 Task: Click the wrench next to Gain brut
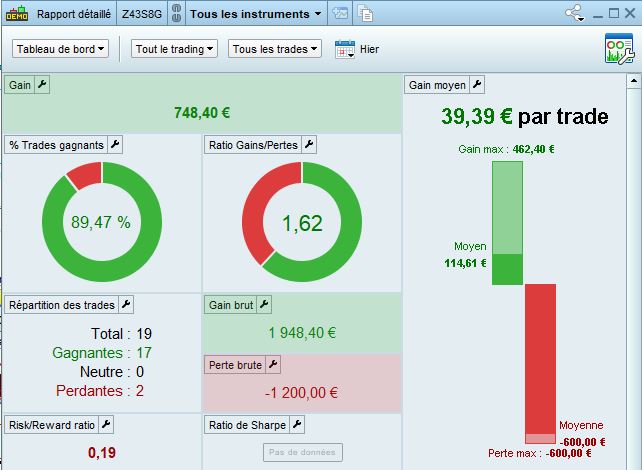pos(264,305)
